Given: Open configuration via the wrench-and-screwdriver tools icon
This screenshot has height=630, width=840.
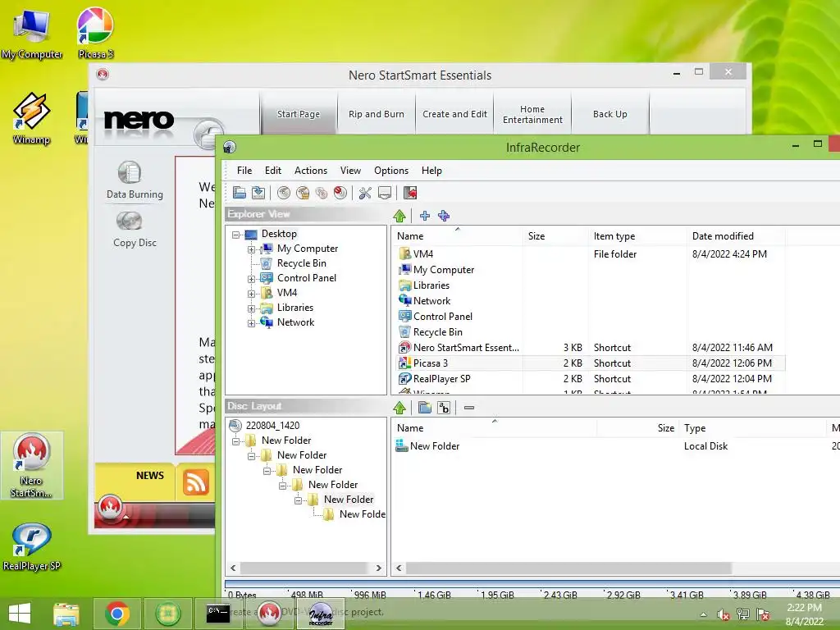Looking at the screenshot, I should click(x=365, y=193).
